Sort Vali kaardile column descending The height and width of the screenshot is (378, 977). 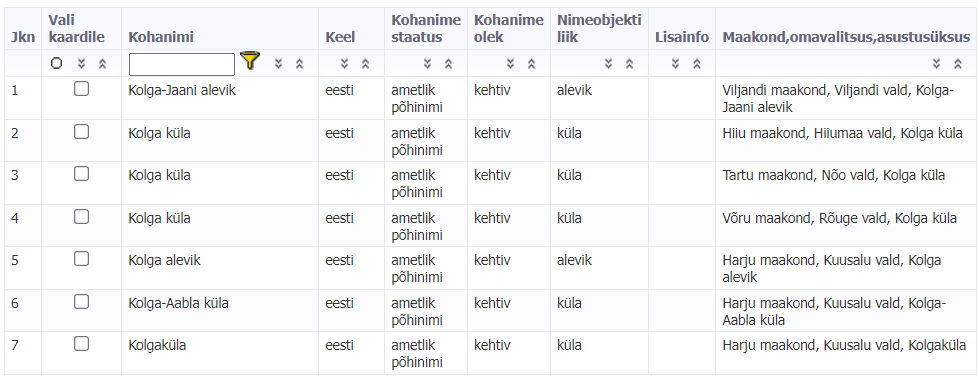coord(81,64)
